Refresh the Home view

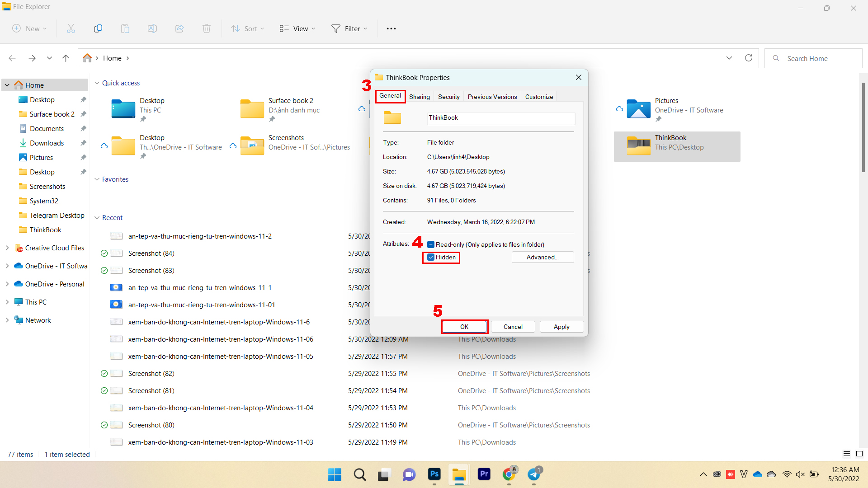(749, 58)
